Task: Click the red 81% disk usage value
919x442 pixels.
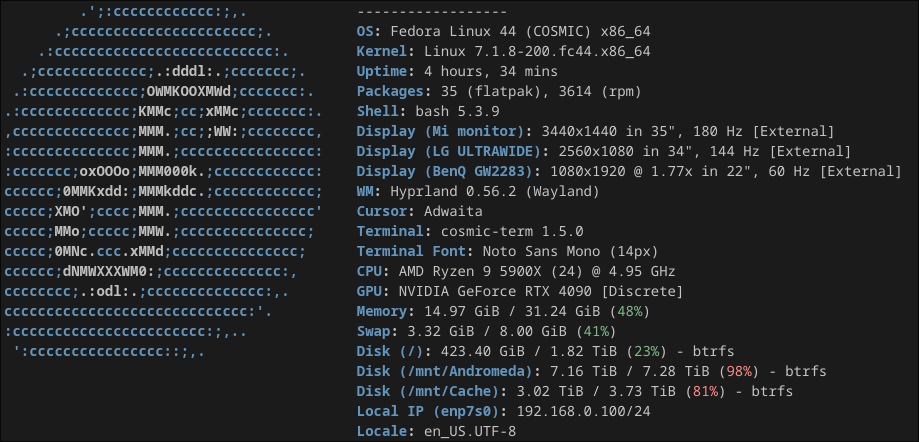Action: pos(705,391)
